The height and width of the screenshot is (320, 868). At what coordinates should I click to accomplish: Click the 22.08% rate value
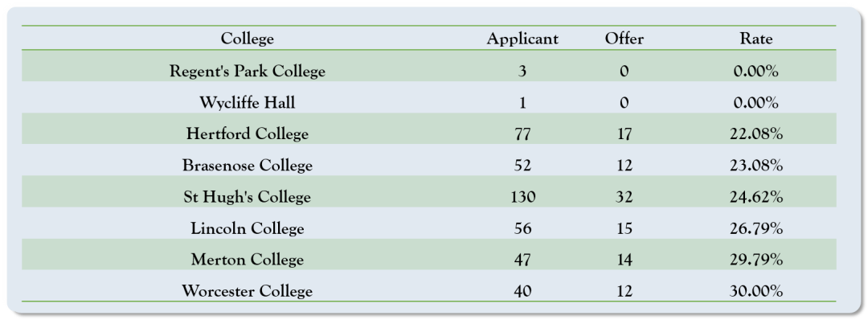coord(755,134)
